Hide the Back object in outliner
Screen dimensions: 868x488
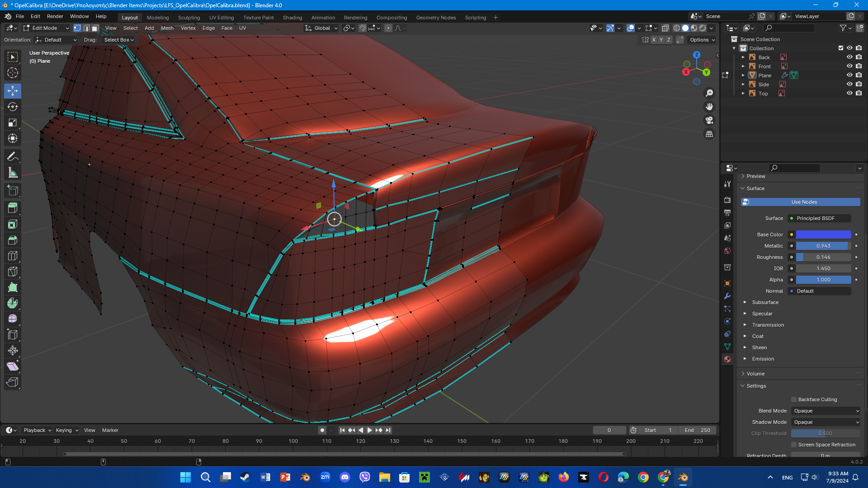(849, 57)
